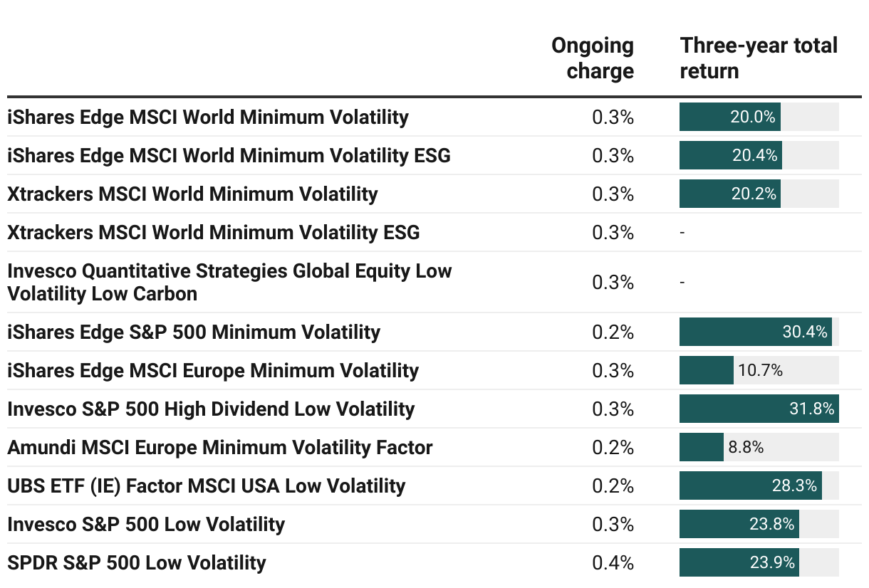Select iShares Edge S&P 500 Minimum Volatility
Image resolution: width=869 pixels, height=588 pixels.
(x=194, y=332)
